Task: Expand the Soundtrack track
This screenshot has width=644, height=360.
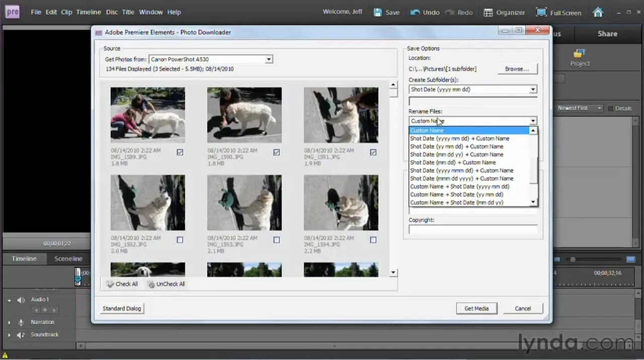Action: [9, 335]
